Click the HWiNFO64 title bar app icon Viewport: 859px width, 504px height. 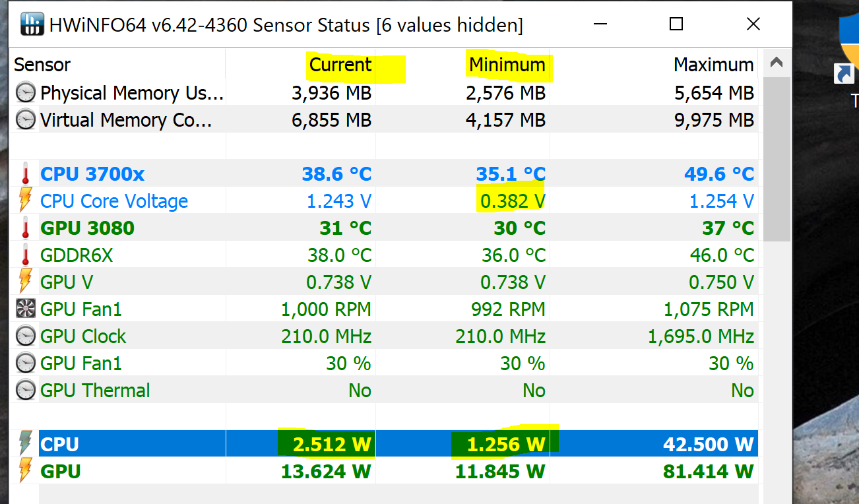coord(32,24)
